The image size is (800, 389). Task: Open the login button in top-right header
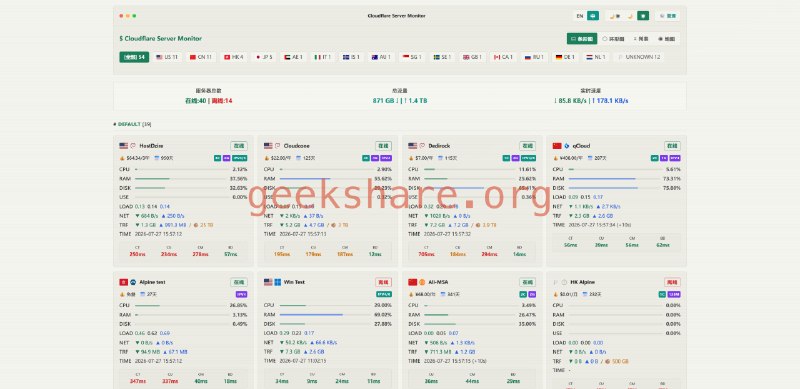click(667, 16)
